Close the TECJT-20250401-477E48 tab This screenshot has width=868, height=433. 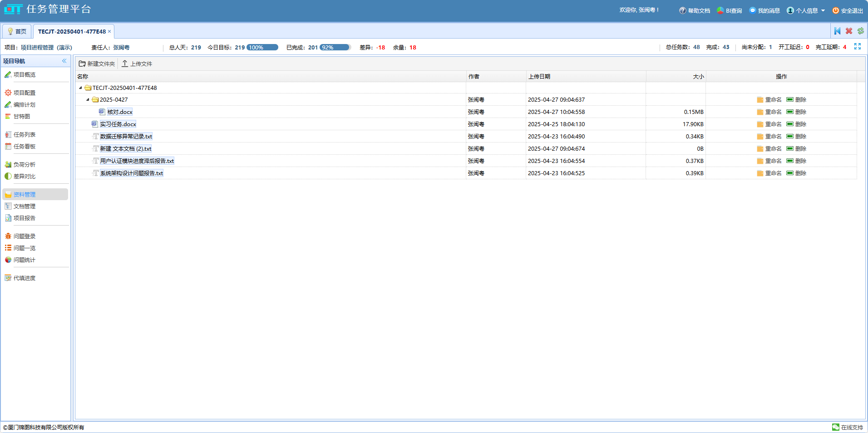(x=109, y=31)
